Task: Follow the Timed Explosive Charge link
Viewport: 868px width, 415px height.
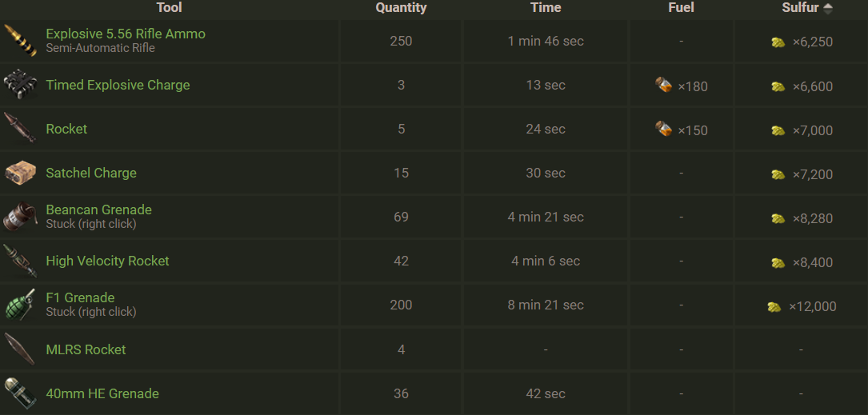Action: click(x=118, y=85)
